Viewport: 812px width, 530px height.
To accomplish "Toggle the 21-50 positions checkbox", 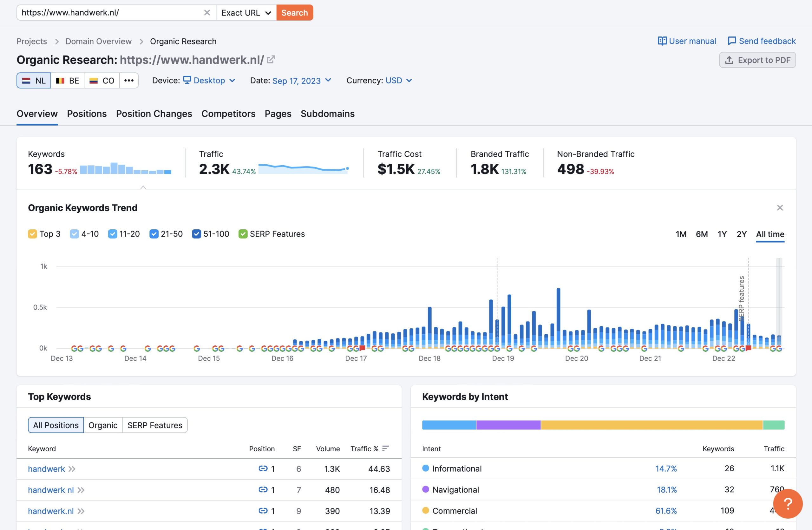I will 154,234.
